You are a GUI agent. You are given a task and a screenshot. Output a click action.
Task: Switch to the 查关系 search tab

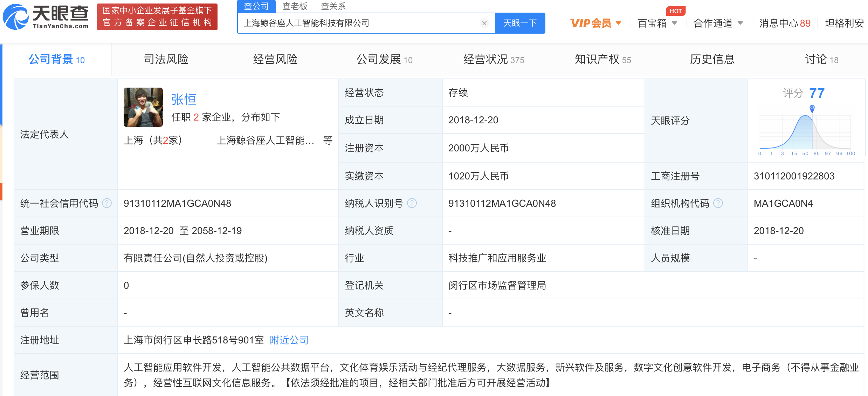click(333, 6)
